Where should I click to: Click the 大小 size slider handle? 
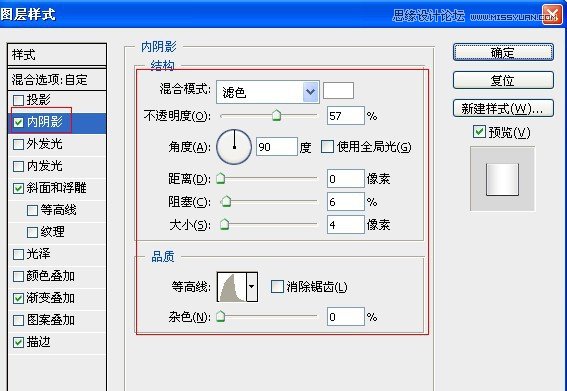(x=224, y=225)
